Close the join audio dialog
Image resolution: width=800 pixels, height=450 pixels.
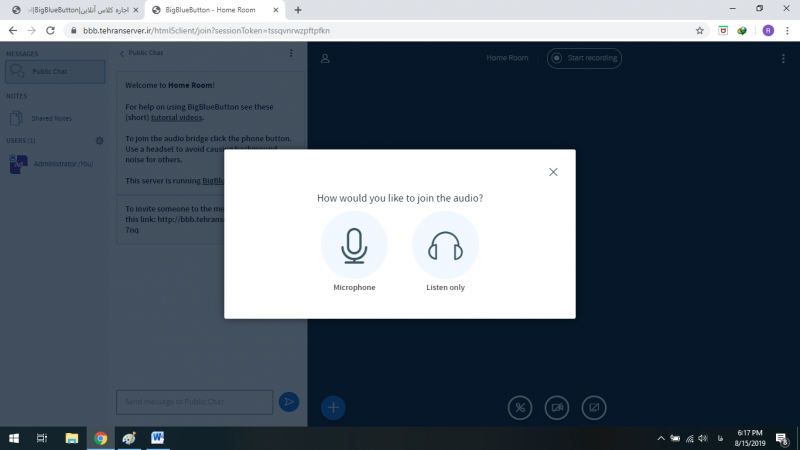pos(553,172)
